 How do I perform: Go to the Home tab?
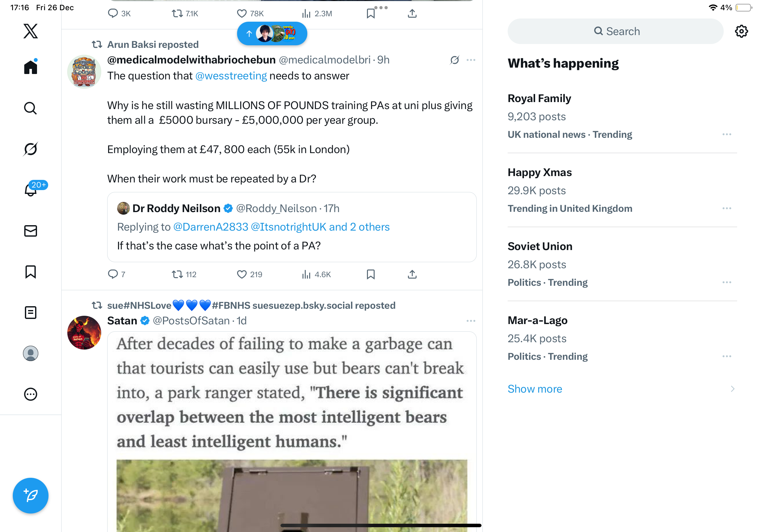(x=31, y=67)
